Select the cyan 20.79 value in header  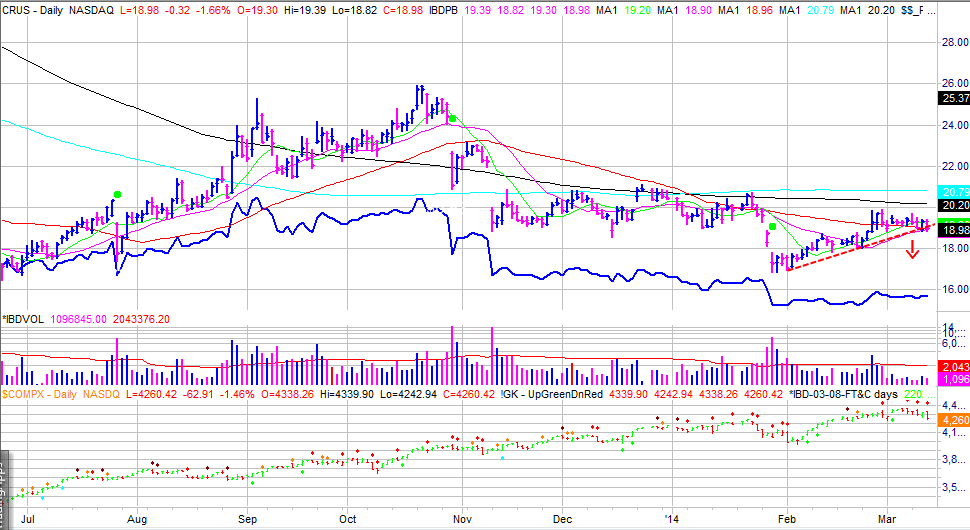[821, 10]
